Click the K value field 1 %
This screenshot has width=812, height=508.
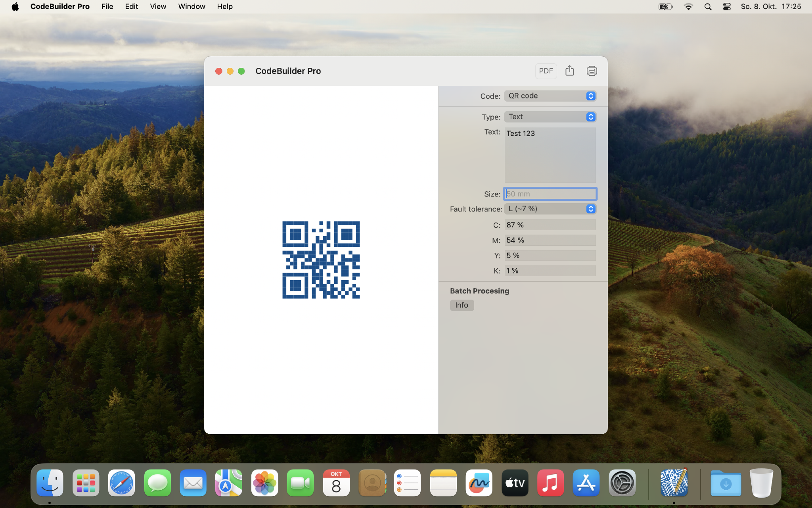(x=550, y=271)
